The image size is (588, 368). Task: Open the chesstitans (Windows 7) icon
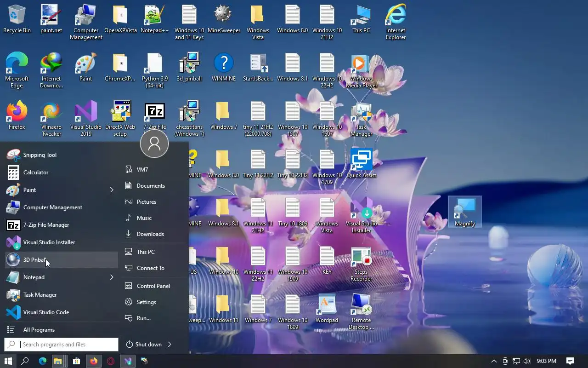[x=189, y=119]
